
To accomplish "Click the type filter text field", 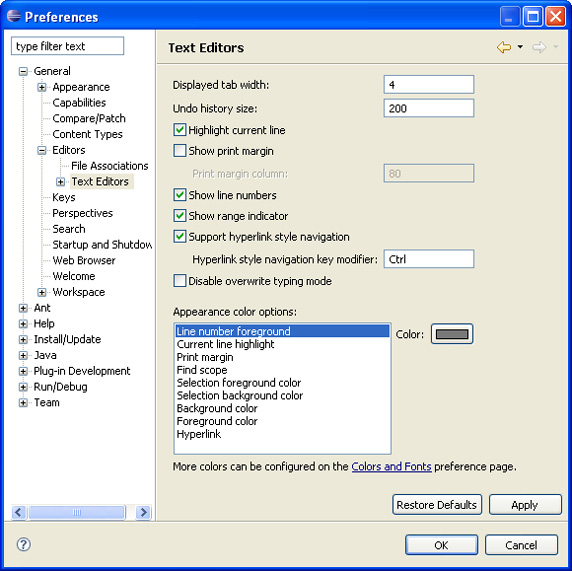I will 67,46.
